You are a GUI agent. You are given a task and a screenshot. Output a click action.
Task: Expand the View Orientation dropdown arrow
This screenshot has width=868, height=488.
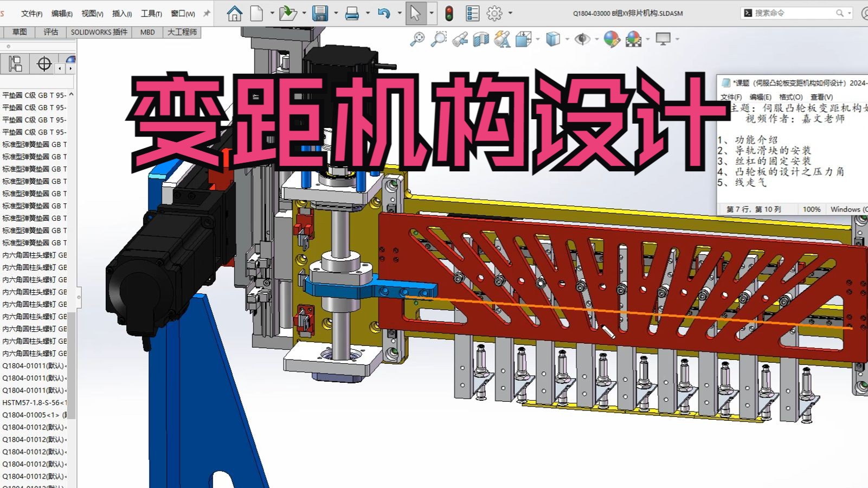pyautogui.click(x=538, y=39)
